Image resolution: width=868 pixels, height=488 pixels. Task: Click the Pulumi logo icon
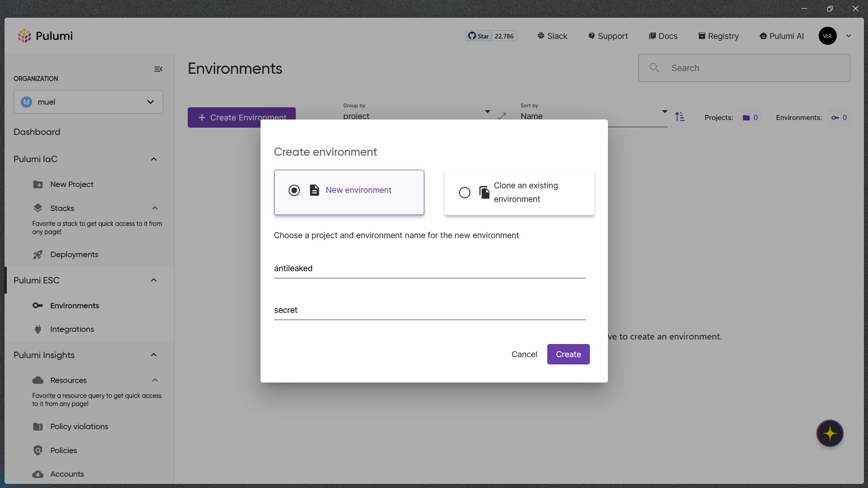click(x=24, y=36)
